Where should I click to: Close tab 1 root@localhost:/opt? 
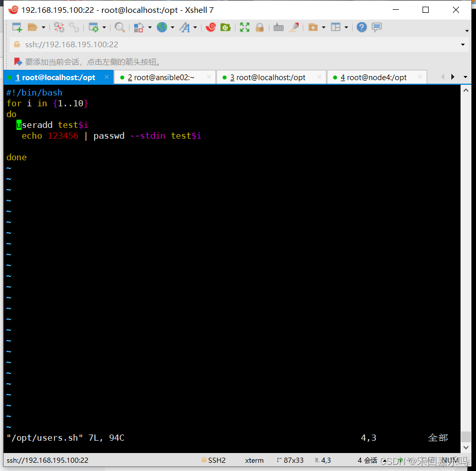(106, 77)
